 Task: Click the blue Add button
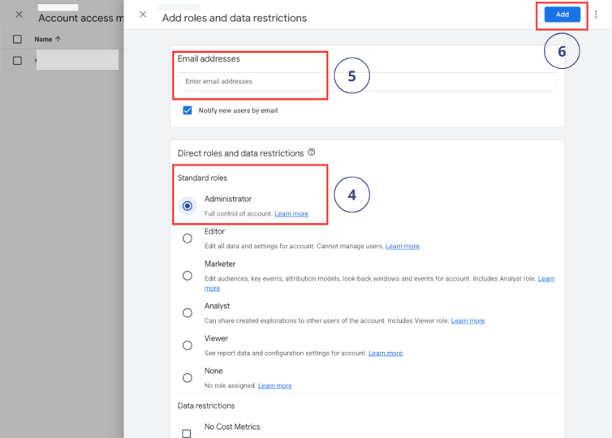tap(562, 14)
